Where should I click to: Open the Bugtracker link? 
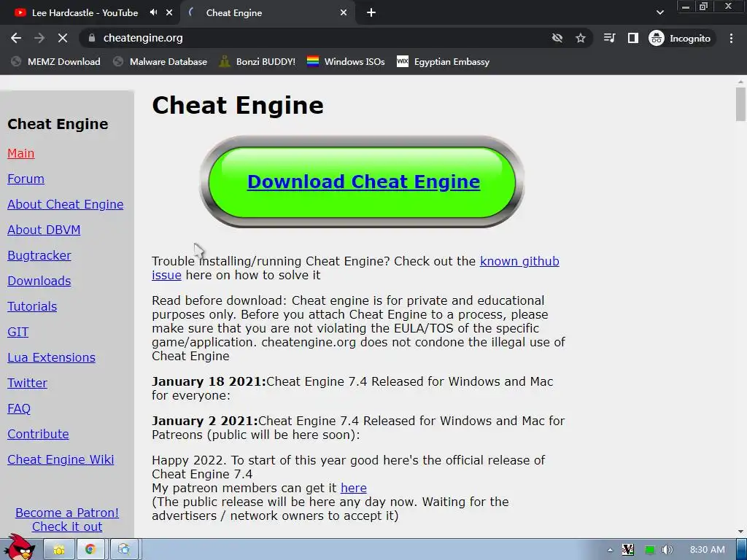tap(39, 256)
